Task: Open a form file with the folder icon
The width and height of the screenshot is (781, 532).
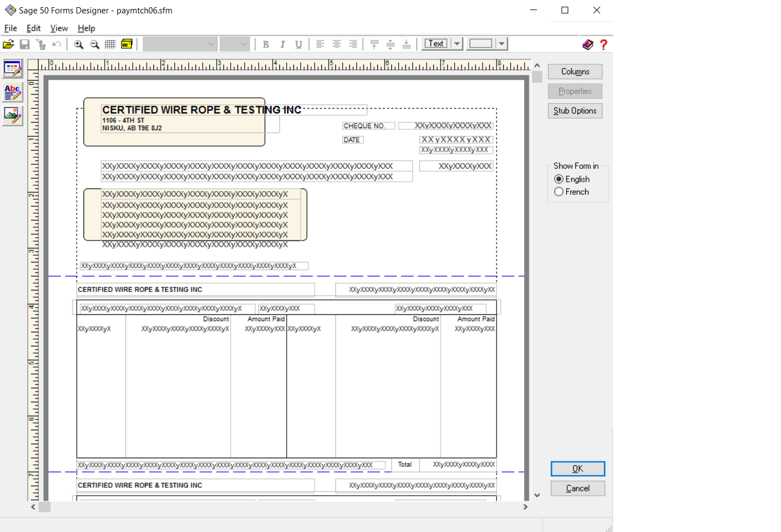Action: point(8,44)
